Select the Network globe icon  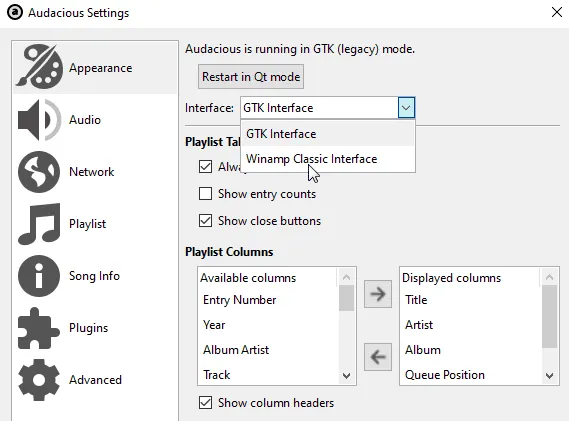[x=39, y=172]
